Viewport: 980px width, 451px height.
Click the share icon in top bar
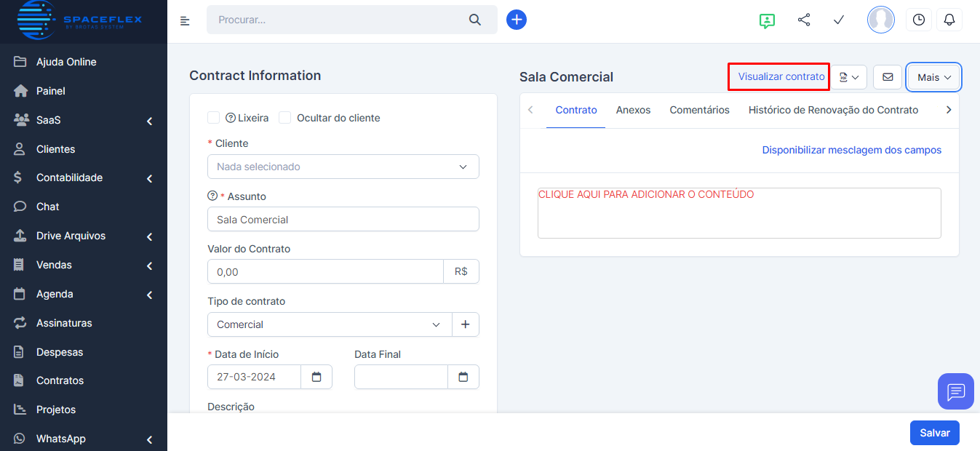coord(804,20)
